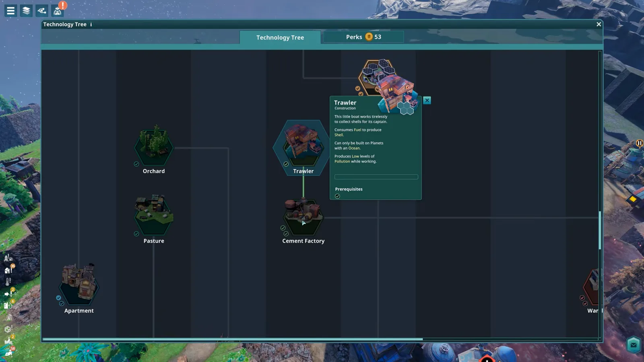Click the thermometer temperature alert icon
This screenshot has width=644, height=362.
coord(8,282)
